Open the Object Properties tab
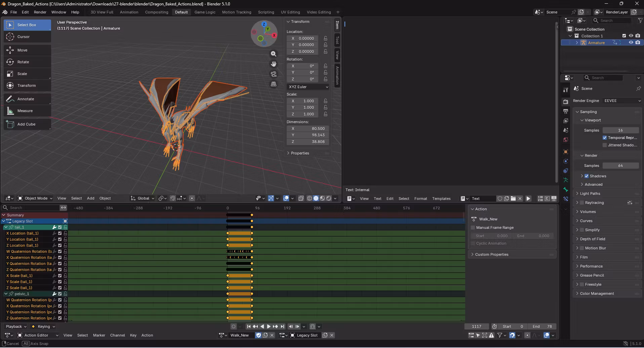This screenshot has height=348, width=644. (566, 151)
